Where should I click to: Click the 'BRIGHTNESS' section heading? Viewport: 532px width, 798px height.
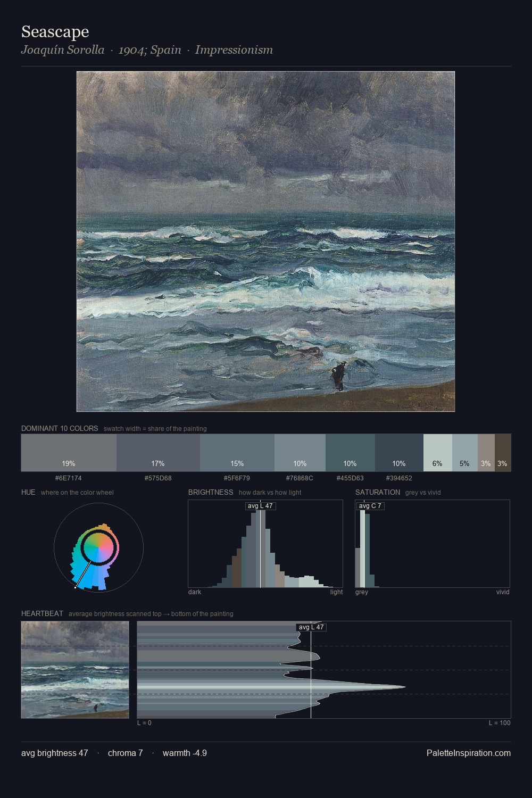coord(211,492)
